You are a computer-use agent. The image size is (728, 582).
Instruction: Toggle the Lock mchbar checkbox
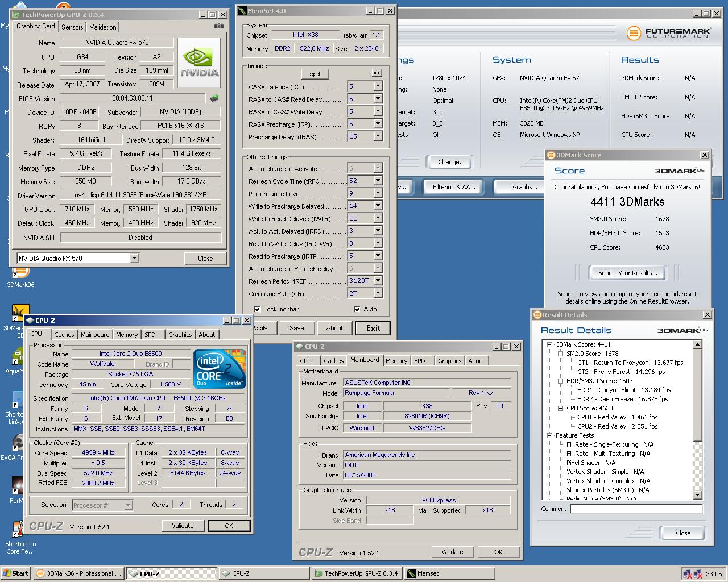pyautogui.click(x=258, y=309)
